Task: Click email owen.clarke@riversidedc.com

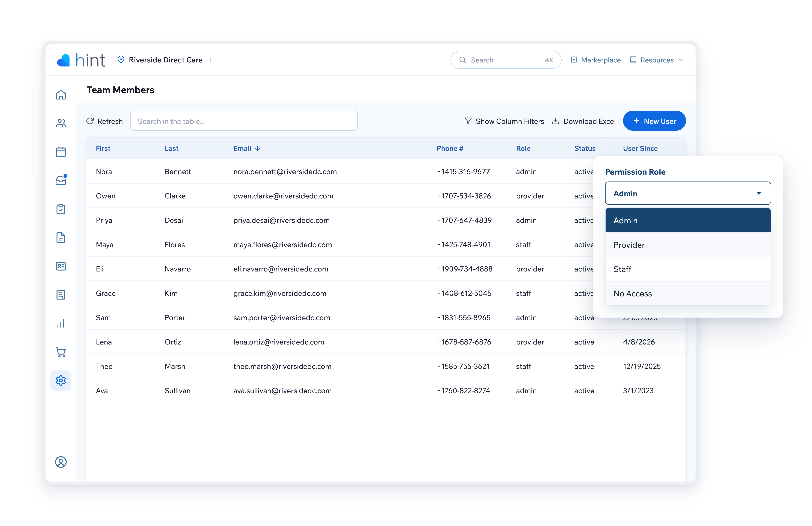Action: (x=283, y=196)
